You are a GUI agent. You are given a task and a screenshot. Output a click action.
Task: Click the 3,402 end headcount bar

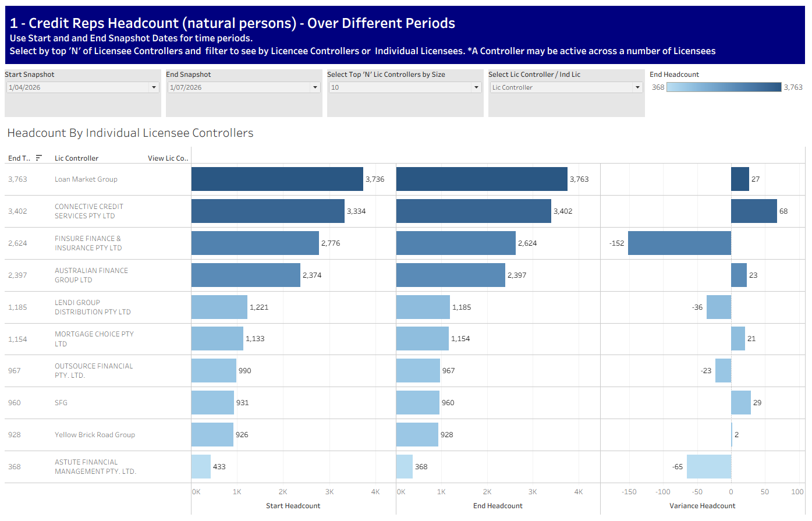coord(474,211)
